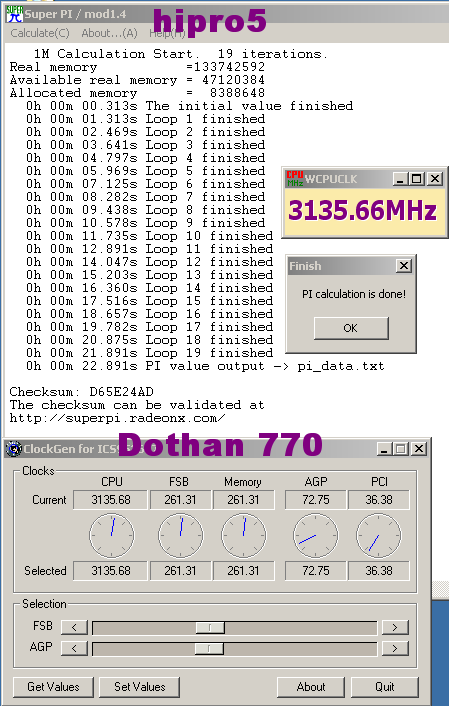Minimize the WCPUCLK window
Viewport: 449px width, 706px height.
click(400, 179)
